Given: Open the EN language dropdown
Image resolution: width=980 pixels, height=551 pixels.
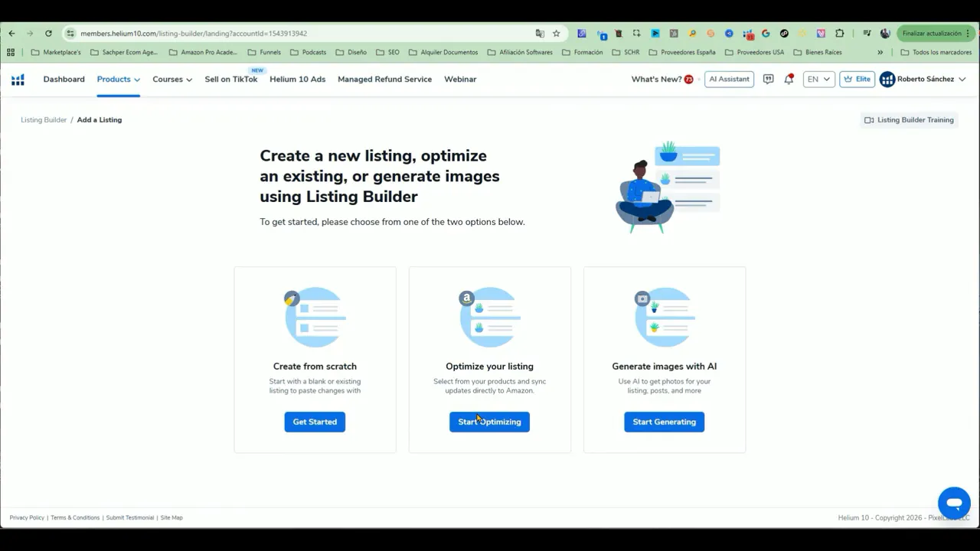Looking at the screenshot, I should [x=818, y=80].
